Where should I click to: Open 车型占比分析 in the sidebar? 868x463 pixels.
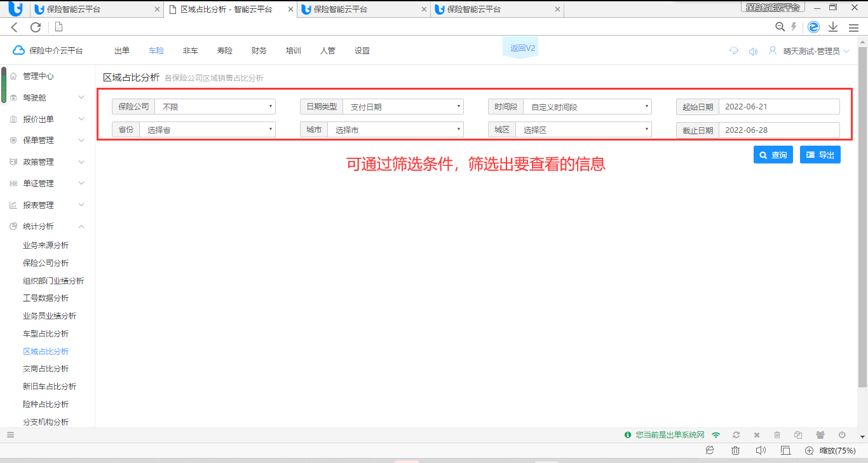[x=46, y=333]
